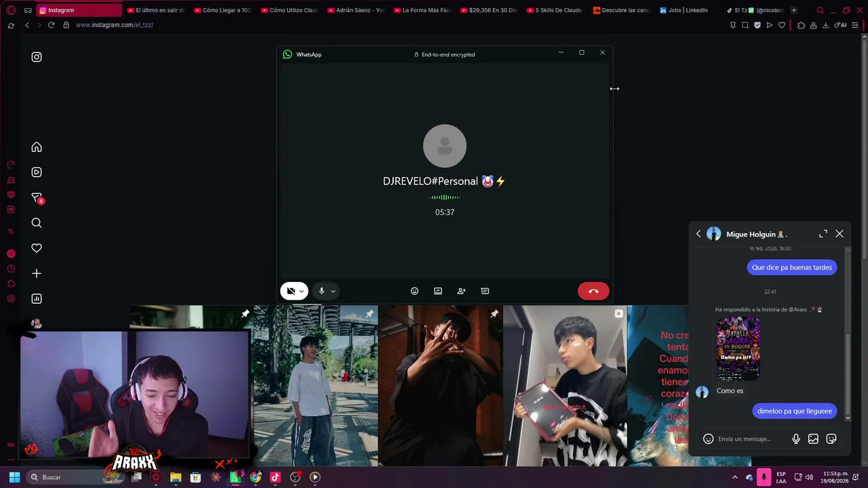Screen dimensions: 868x488
Task: End the WhatsApp call
Action: 593,291
